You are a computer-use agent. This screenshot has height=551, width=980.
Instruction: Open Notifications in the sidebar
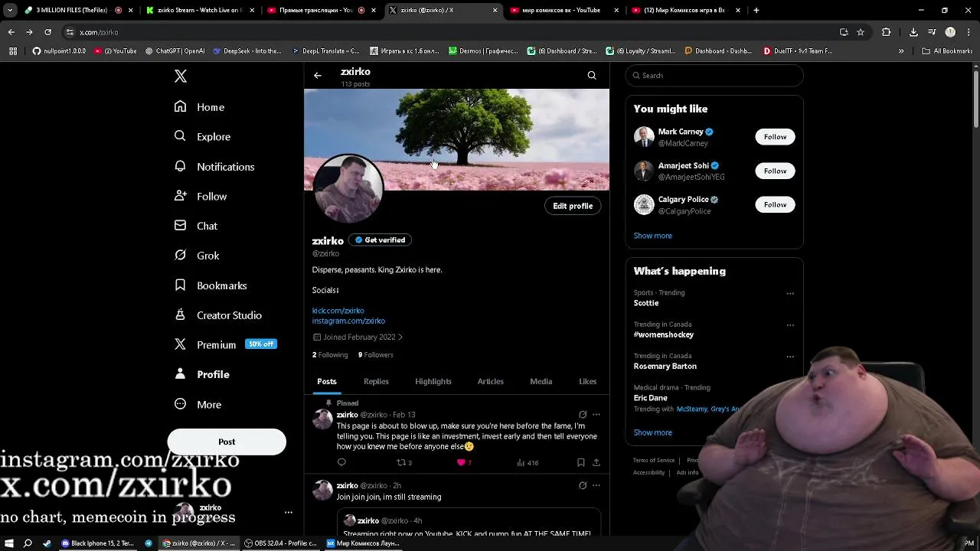point(214,166)
